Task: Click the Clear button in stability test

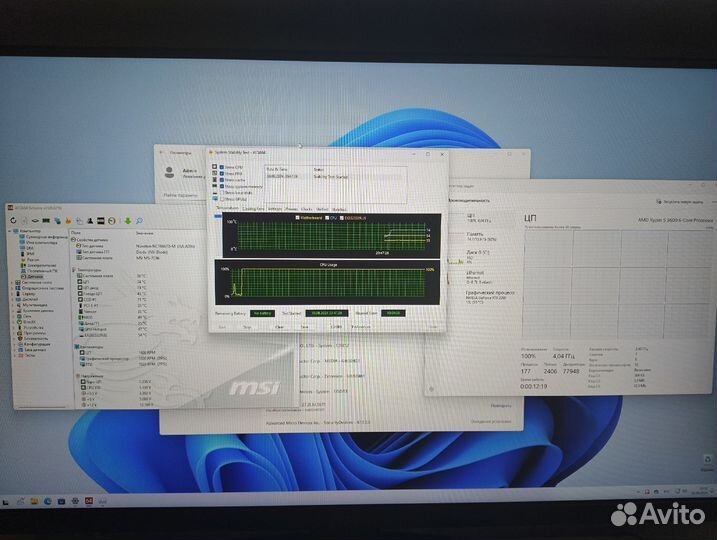Action: [281, 326]
